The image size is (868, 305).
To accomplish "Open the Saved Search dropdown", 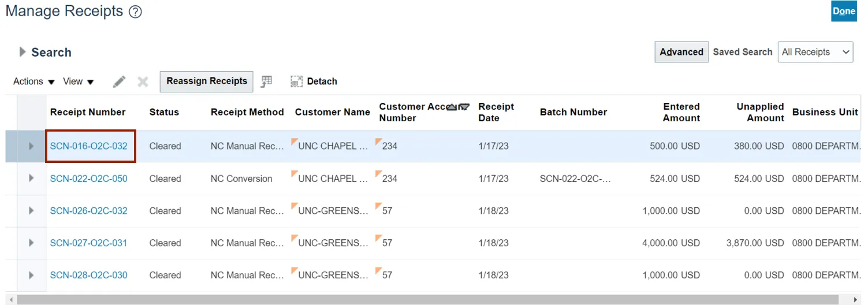I will tap(815, 52).
